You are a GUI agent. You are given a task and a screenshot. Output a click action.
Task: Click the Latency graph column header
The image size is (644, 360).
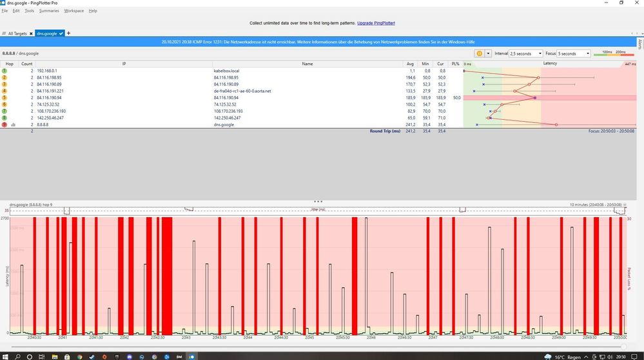click(550, 64)
